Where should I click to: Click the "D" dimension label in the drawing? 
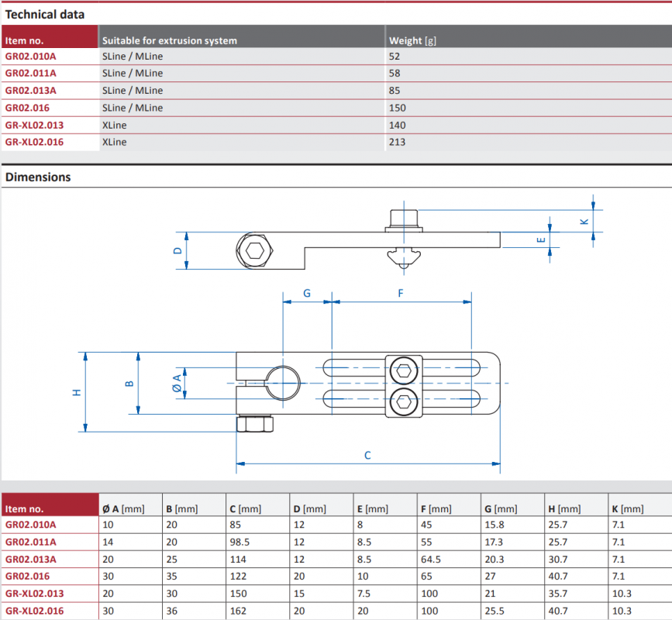pyautogui.click(x=177, y=251)
